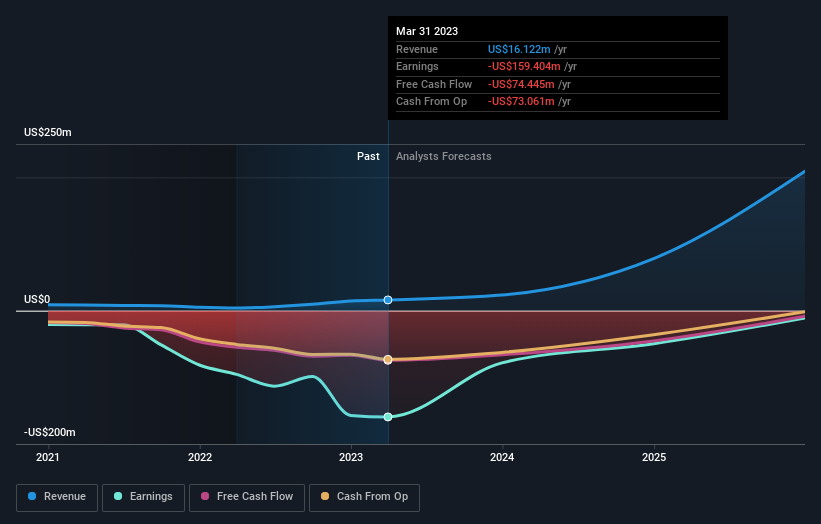This screenshot has height=524, width=821.
Task: Select the 2023 x-axis label
Action: (x=351, y=458)
